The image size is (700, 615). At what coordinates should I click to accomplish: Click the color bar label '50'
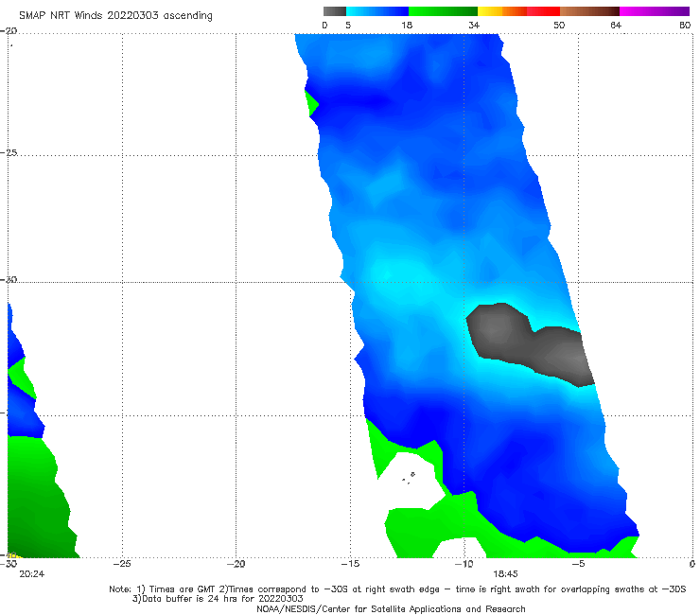(x=559, y=26)
